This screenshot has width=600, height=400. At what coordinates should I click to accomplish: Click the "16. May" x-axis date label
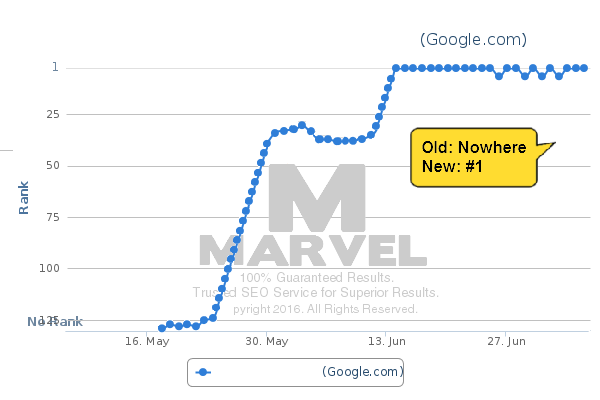[x=146, y=342]
